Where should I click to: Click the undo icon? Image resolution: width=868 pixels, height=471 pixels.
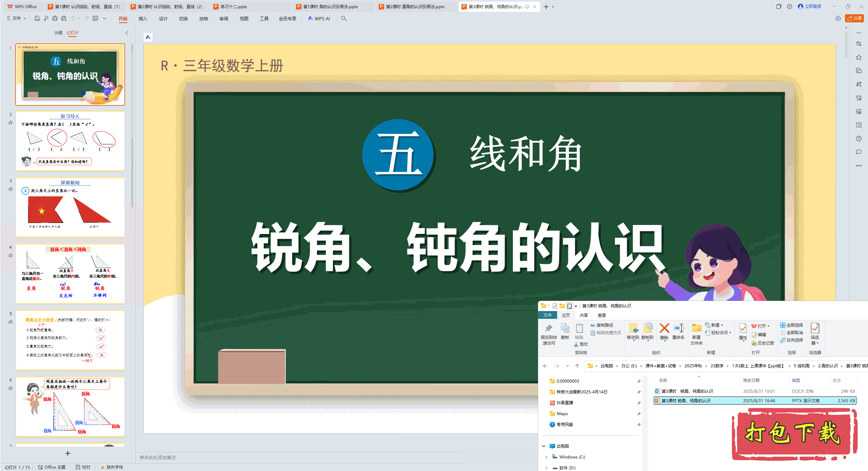[x=73, y=19]
